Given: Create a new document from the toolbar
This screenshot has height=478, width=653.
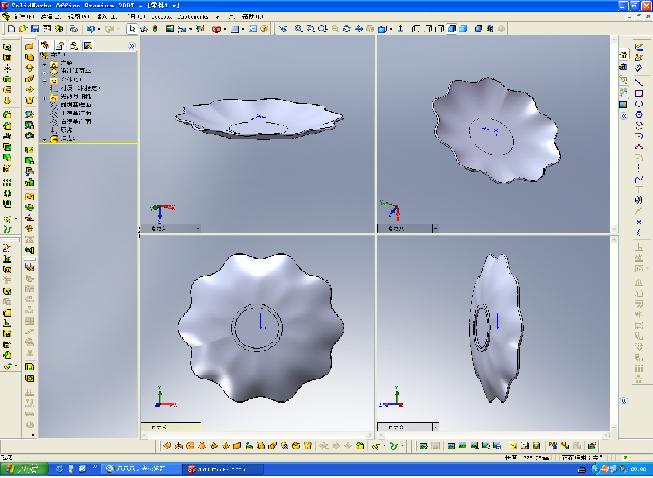Looking at the screenshot, I should [11, 29].
